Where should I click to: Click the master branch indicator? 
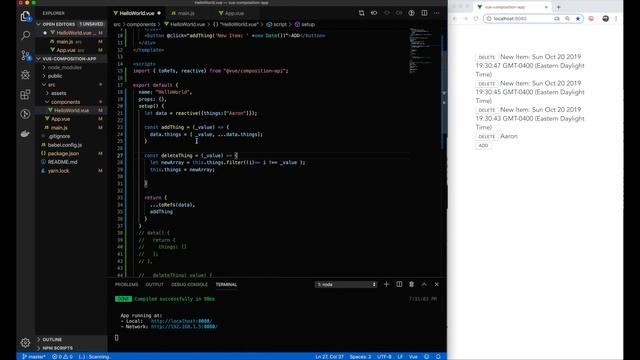click(34, 356)
